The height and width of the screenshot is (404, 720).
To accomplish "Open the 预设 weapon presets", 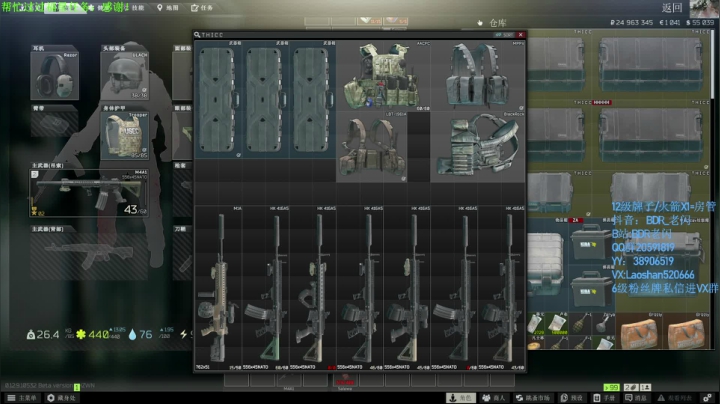I will pyautogui.click(x=572, y=398).
